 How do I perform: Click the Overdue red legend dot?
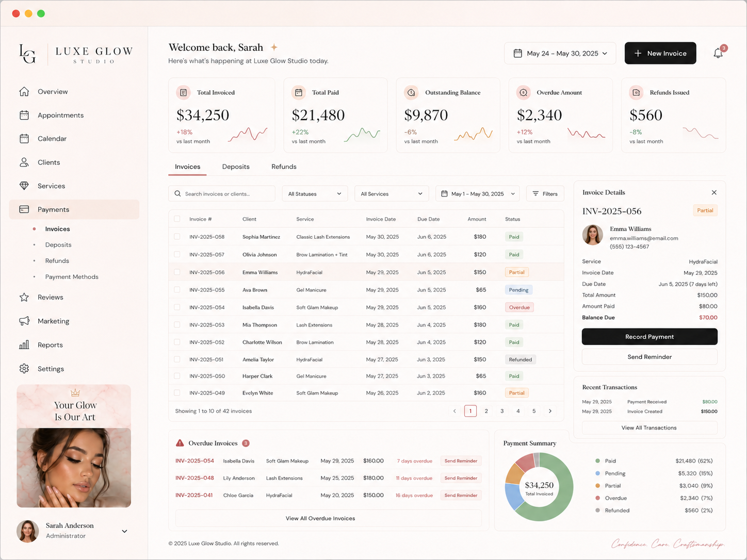[x=597, y=498]
